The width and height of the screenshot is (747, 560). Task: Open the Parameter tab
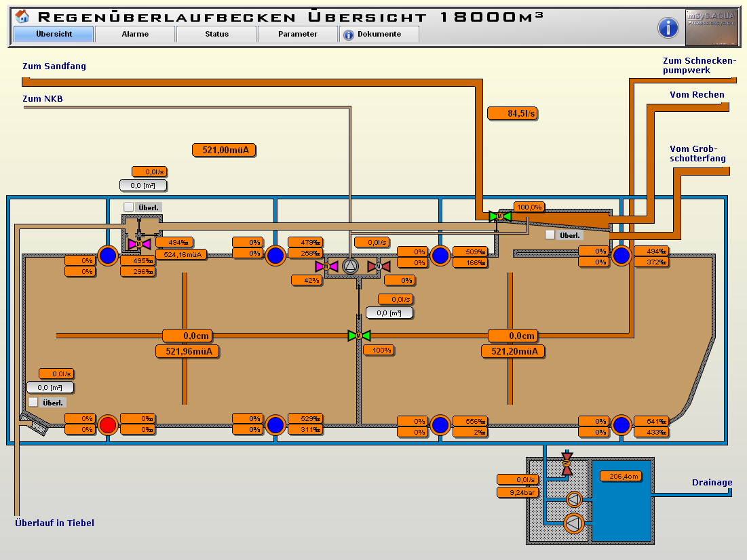[297, 34]
